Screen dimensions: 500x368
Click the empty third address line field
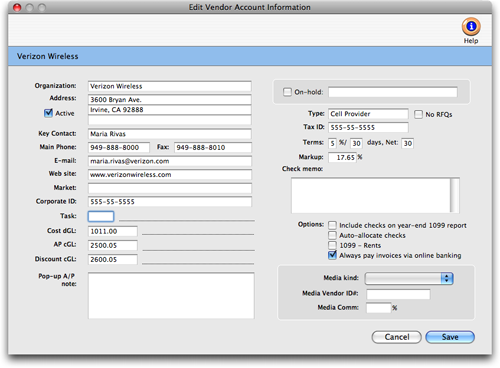coord(170,120)
